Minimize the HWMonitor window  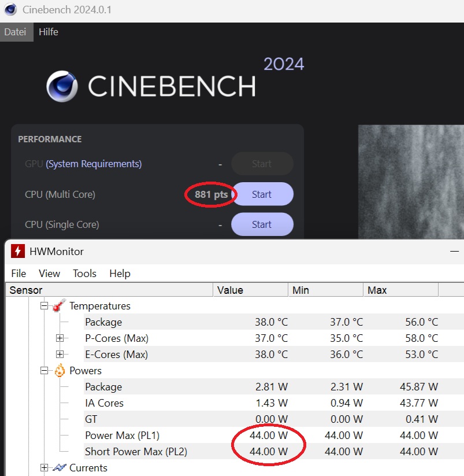(x=454, y=252)
